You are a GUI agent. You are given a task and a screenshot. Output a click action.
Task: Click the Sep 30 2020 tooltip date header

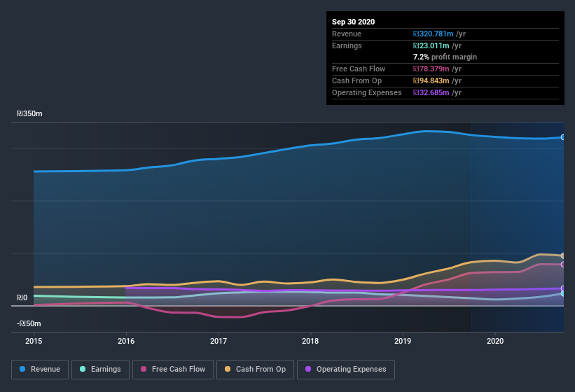(x=354, y=22)
